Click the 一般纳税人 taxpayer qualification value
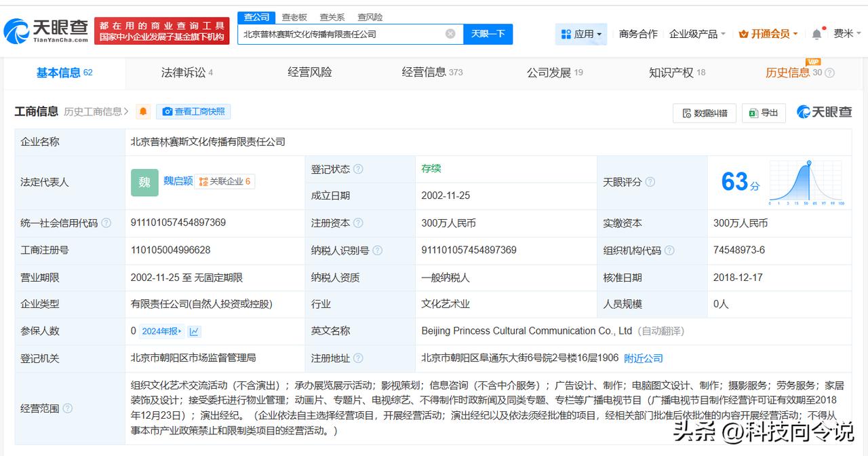 446,278
